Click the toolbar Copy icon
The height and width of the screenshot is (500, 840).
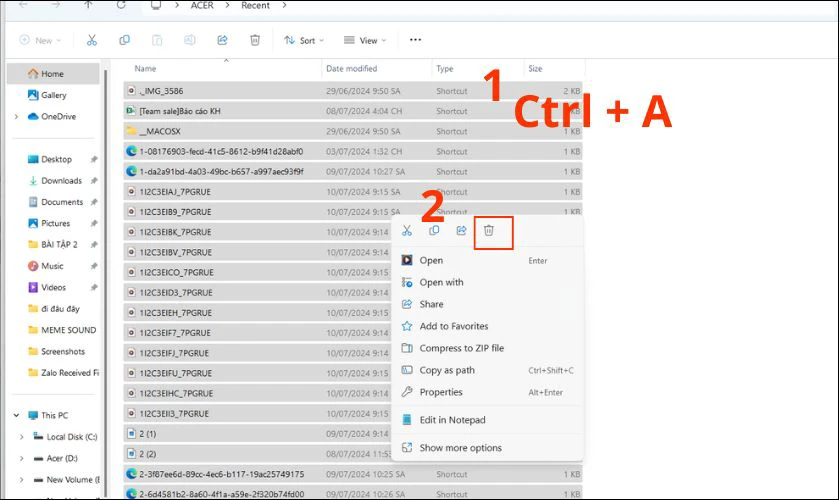(x=124, y=40)
